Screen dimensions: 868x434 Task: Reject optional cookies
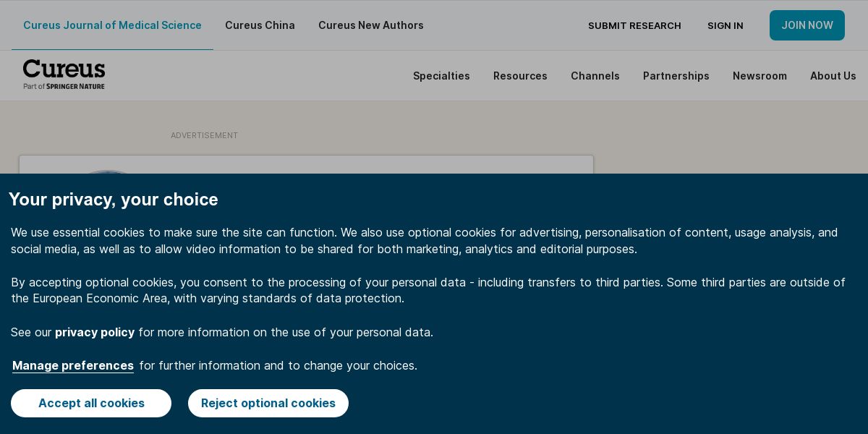pyautogui.click(x=268, y=403)
